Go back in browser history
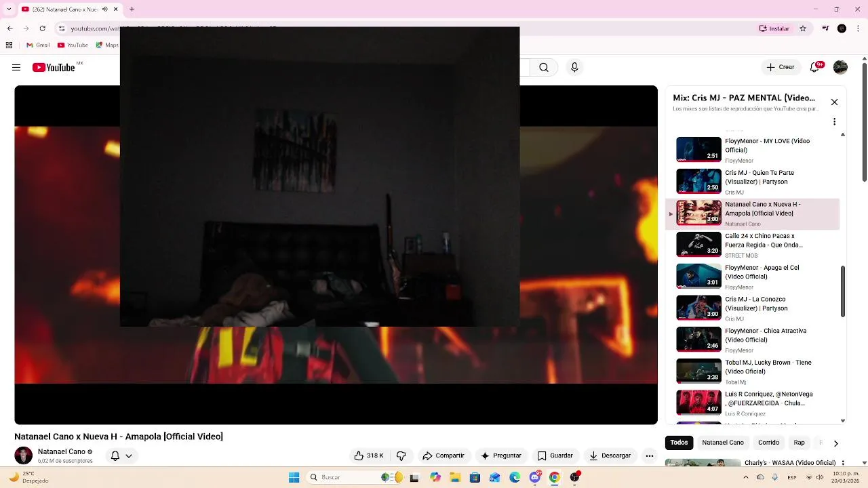Screen dimensions: 868x488 pos(9,28)
